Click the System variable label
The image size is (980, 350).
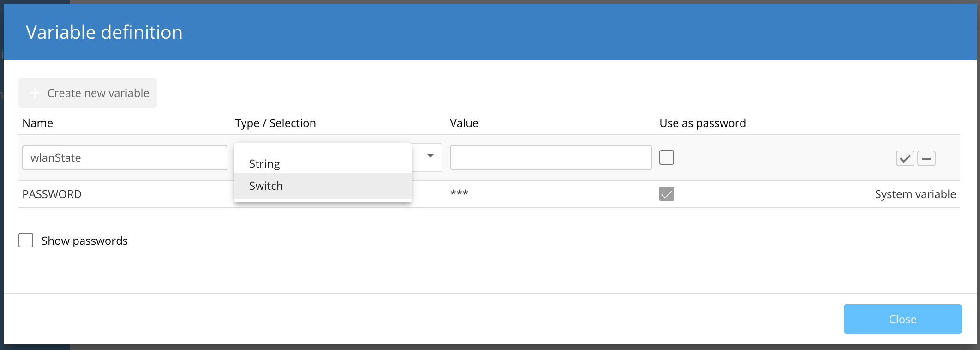click(915, 194)
